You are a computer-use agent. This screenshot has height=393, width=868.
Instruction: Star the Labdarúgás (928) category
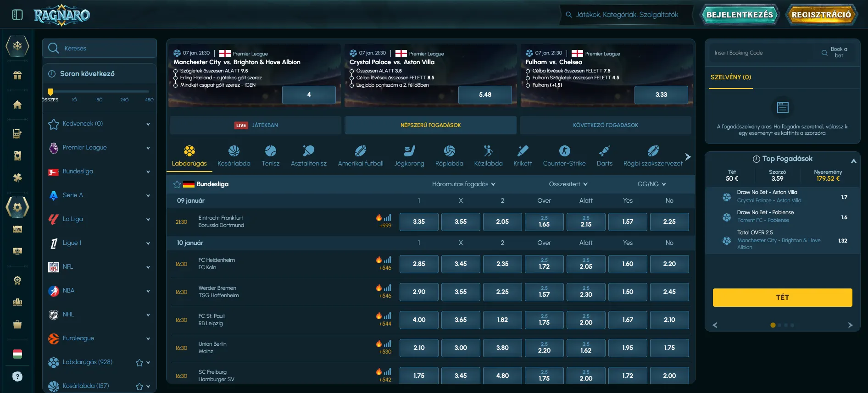[139, 363]
